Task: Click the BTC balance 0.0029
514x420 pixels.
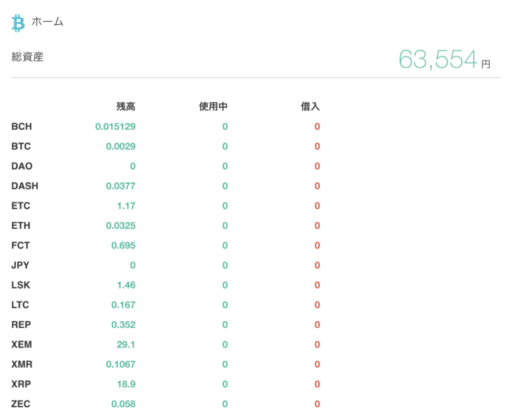Action: (x=121, y=147)
